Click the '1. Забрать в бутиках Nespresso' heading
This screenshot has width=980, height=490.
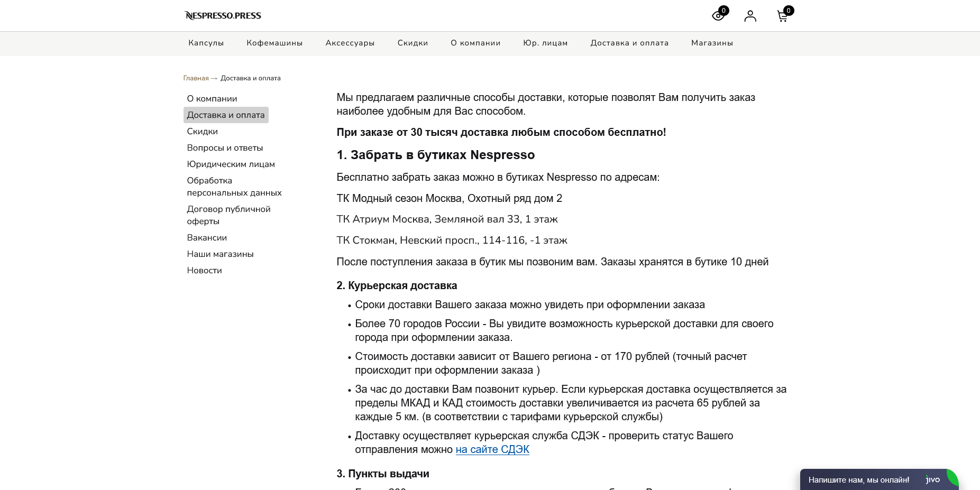(x=436, y=155)
